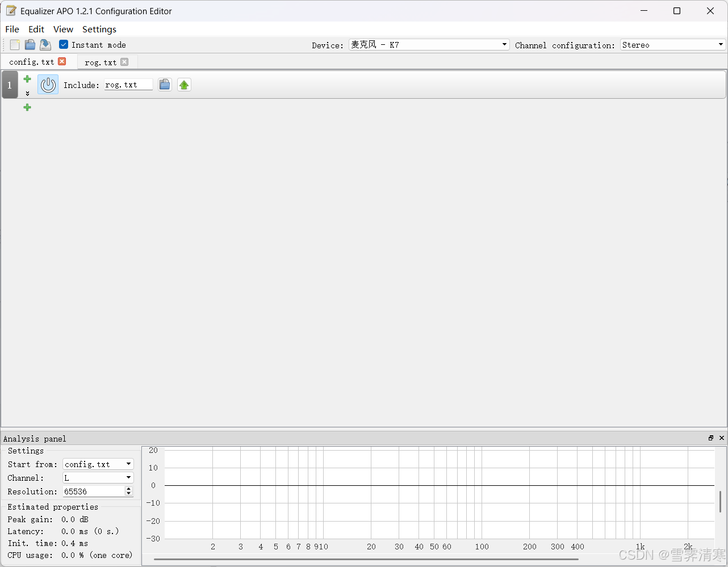Float the Analysis panel
Viewport: 728px width, 567px height.
710,438
